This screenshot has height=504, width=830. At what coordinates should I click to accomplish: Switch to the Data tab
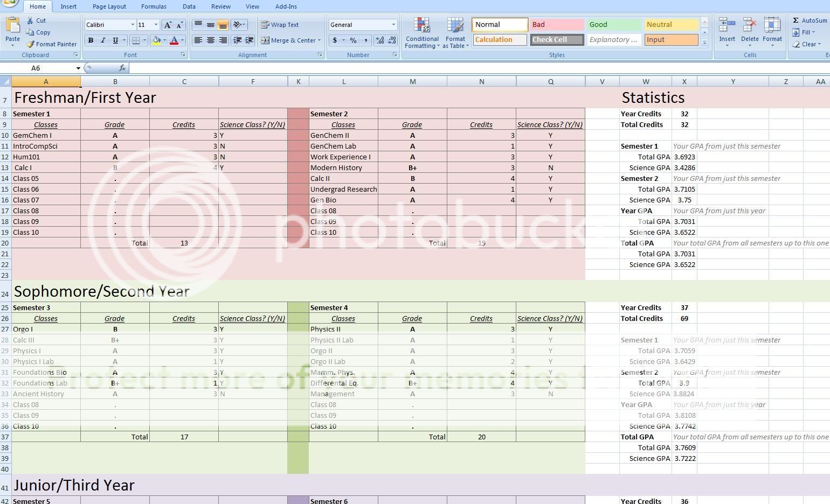click(189, 6)
